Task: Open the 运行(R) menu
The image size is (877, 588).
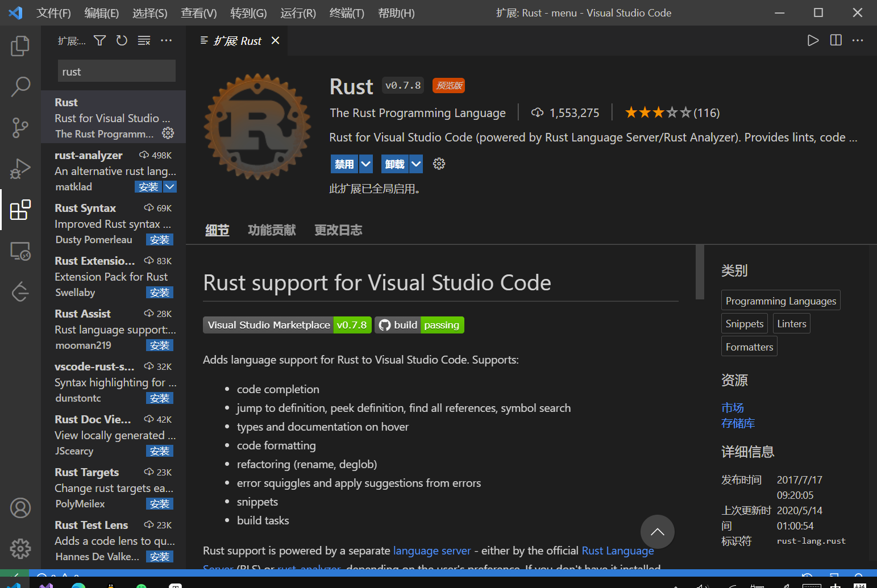Action: point(298,13)
